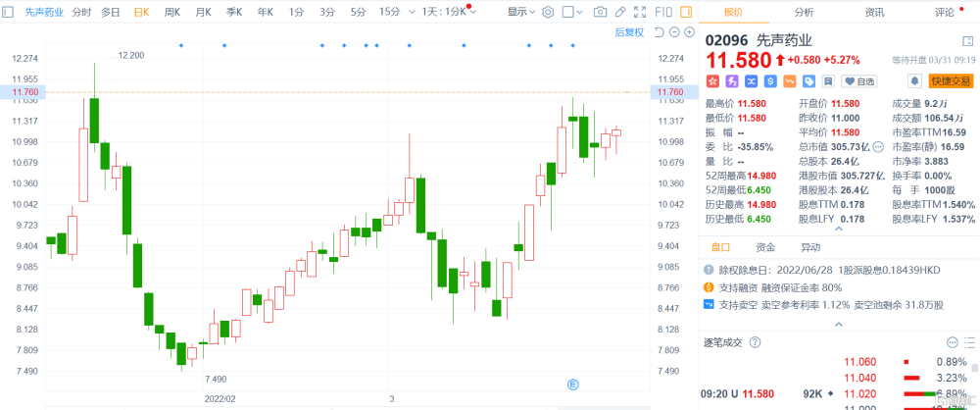Click the blue dollar sign tag icon
This screenshot has width=980, height=410.
(770, 81)
